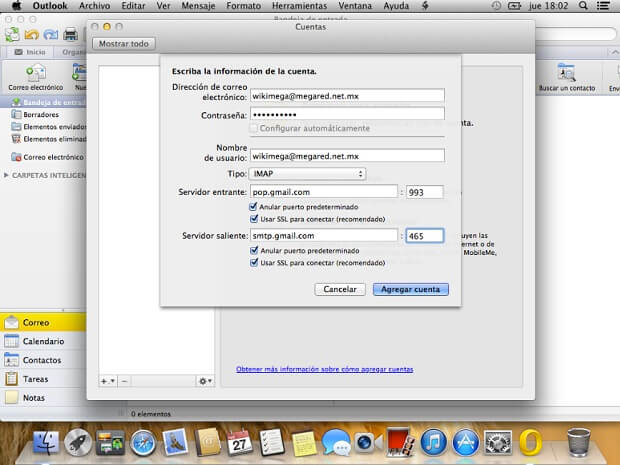
Task: Switch to Calendario view in sidebar
Action: click(x=43, y=341)
